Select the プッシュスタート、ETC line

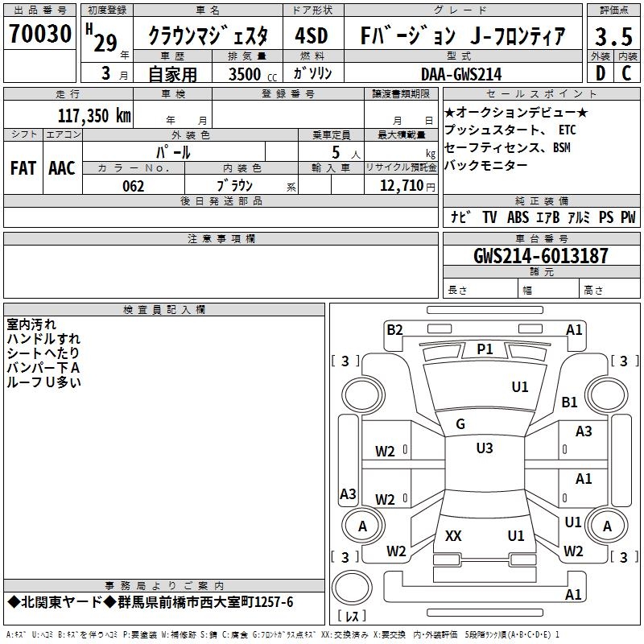tap(510, 130)
